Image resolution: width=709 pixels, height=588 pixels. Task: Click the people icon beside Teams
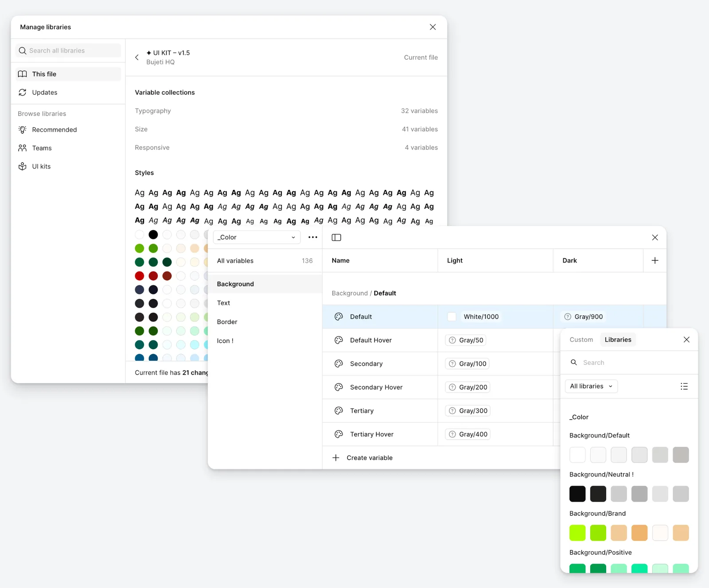[x=22, y=148]
